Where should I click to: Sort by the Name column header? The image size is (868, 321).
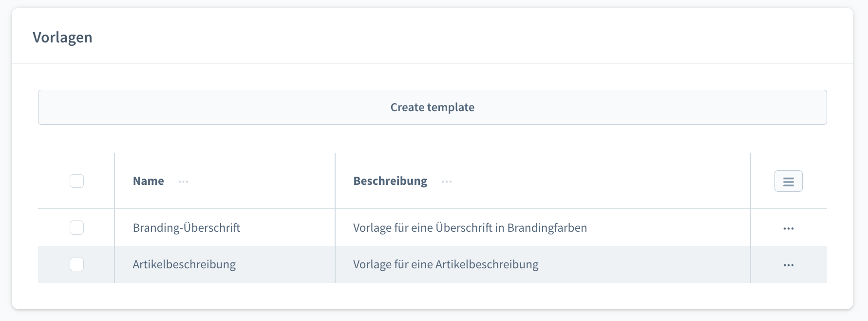point(149,181)
